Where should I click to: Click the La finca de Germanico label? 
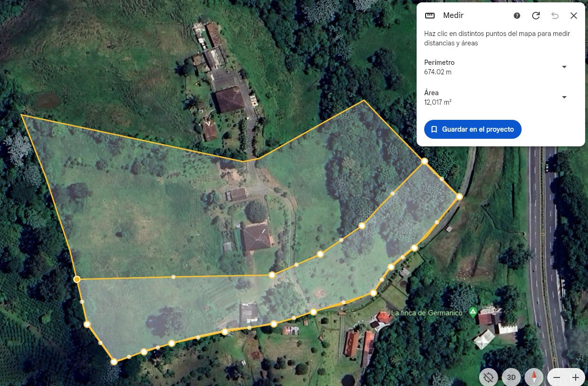click(x=427, y=313)
